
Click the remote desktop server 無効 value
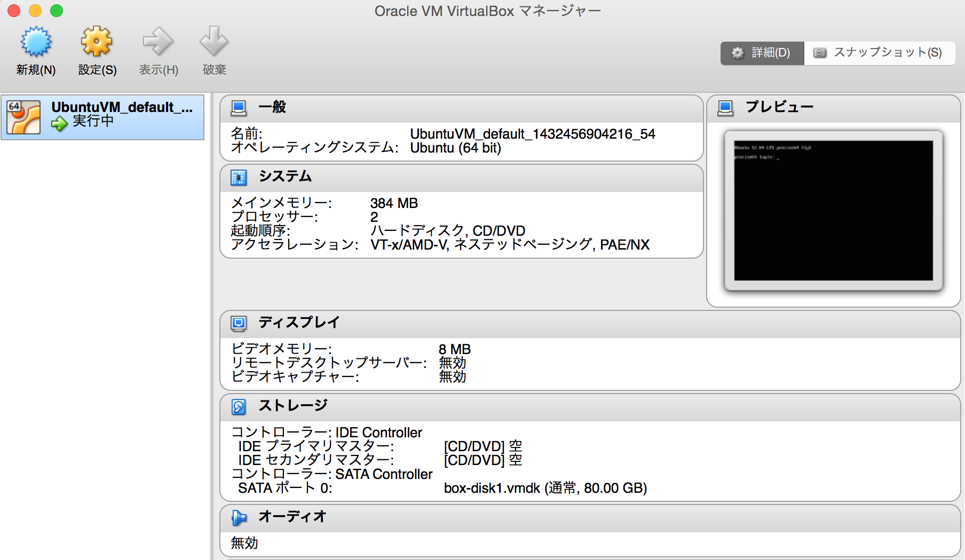pyautogui.click(x=453, y=363)
